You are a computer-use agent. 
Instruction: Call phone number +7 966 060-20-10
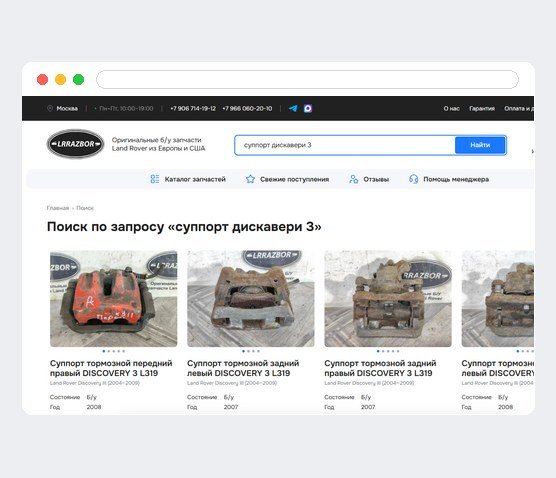pyautogui.click(x=247, y=109)
